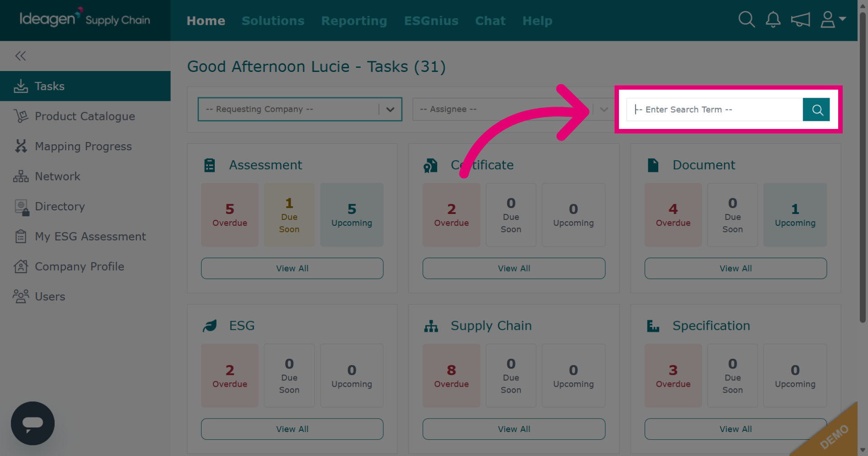Open 0 Upcoming Supply Chain tile

(x=573, y=375)
